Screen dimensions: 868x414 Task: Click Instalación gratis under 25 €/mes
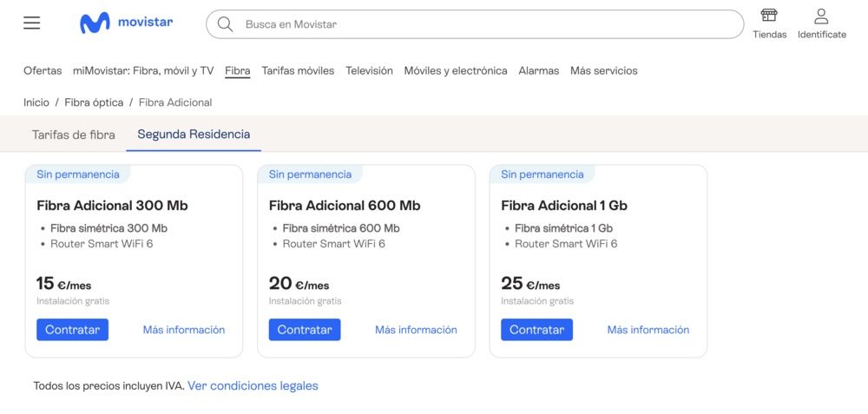coord(537,301)
